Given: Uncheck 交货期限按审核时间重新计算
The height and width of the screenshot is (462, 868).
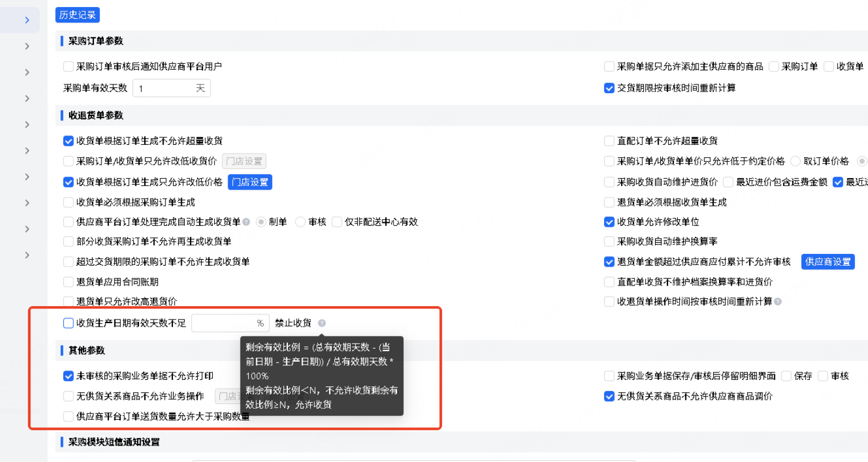Looking at the screenshot, I should [609, 89].
